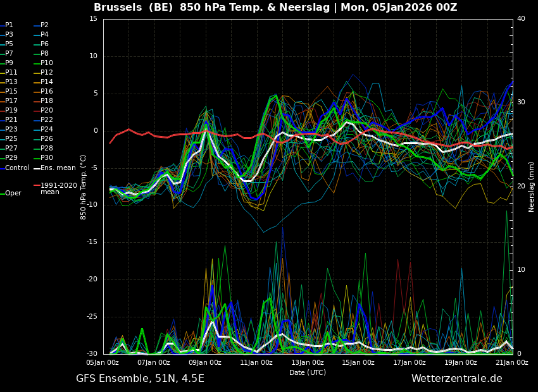Click the 09Jan 00z date tick label
Image resolution: width=538 pixels, height=392 pixels.
click(x=205, y=362)
